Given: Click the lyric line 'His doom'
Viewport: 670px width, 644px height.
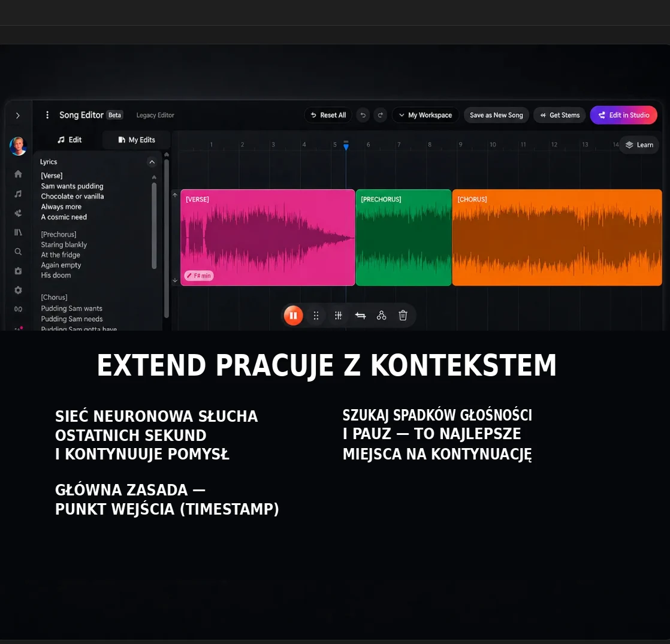Looking at the screenshot, I should click(x=56, y=276).
